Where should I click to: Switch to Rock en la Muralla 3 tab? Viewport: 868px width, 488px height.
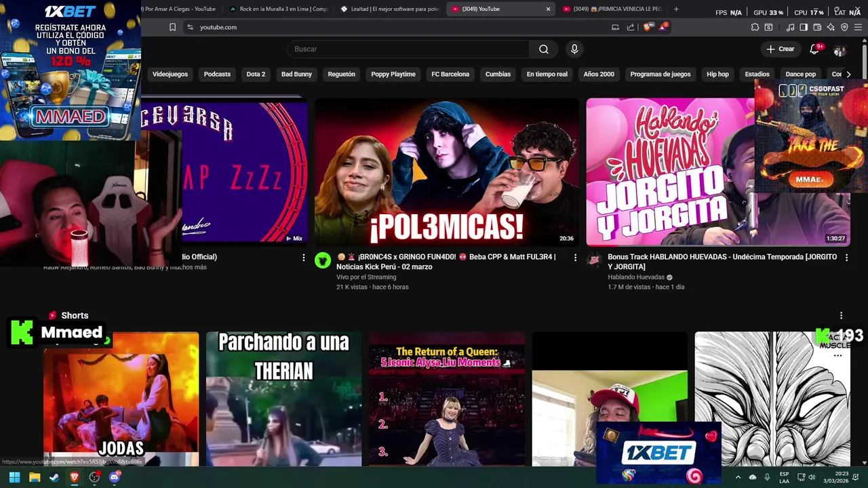[278, 9]
